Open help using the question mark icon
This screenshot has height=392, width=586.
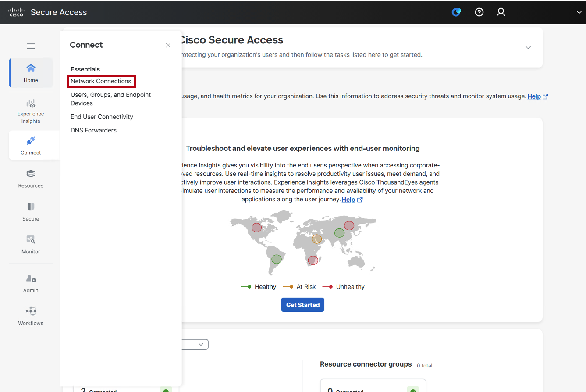(x=479, y=12)
